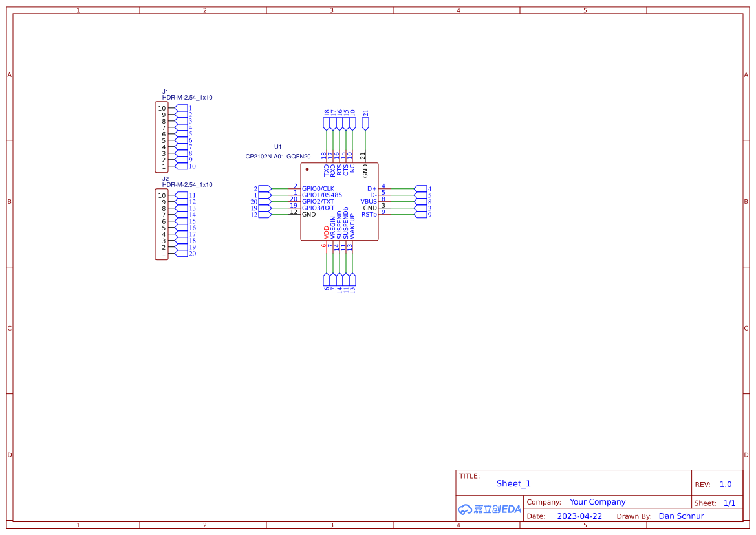Click the Your Company field
This screenshot has height=535, width=756.
[598, 501]
